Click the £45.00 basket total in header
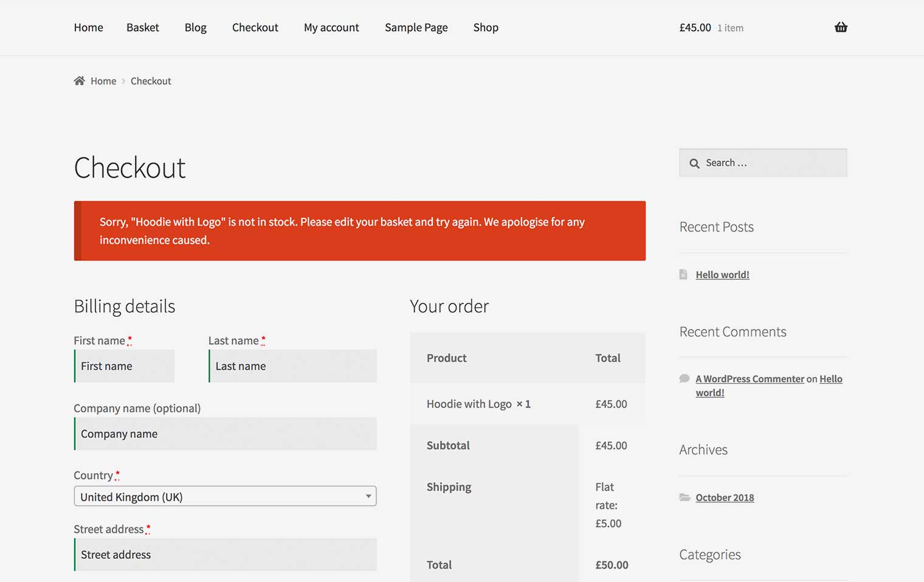Image resolution: width=924 pixels, height=582 pixels. tap(695, 27)
